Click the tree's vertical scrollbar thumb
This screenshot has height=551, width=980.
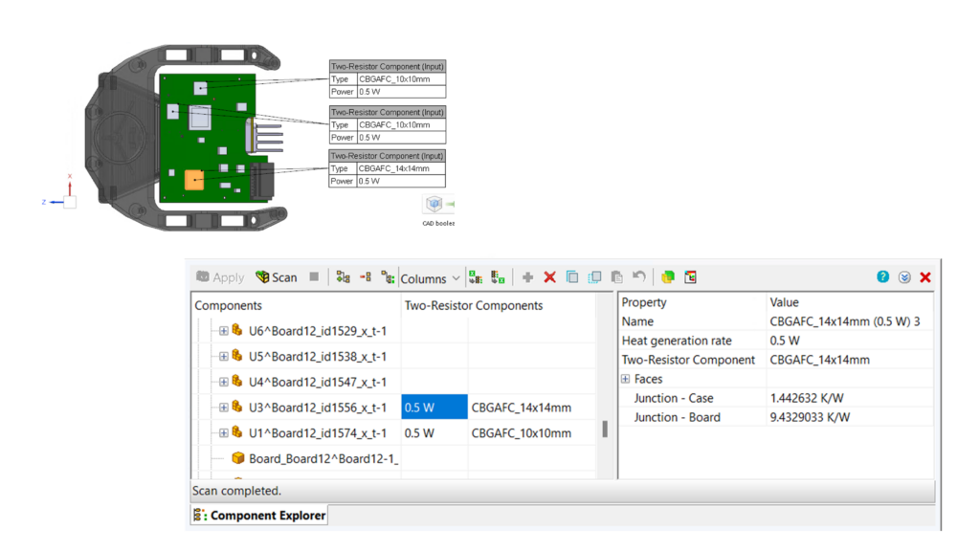click(x=605, y=430)
